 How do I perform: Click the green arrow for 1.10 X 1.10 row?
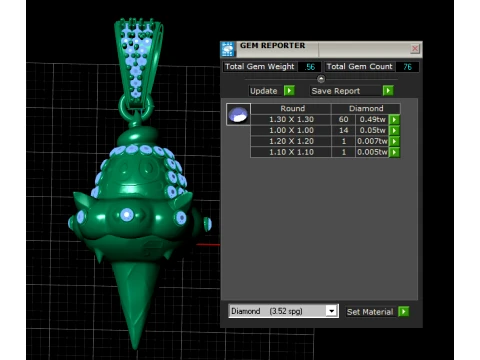pyautogui.click(x=394, y=152)
